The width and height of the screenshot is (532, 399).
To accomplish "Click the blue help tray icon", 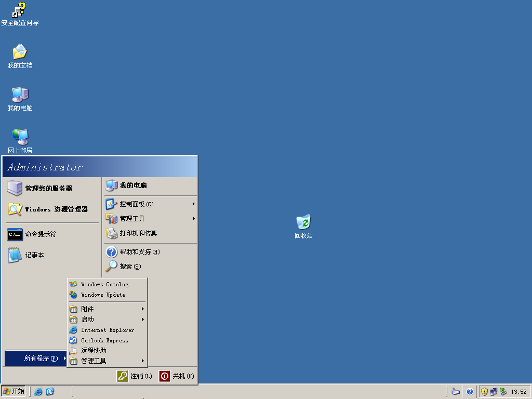I will click(470, 392).
